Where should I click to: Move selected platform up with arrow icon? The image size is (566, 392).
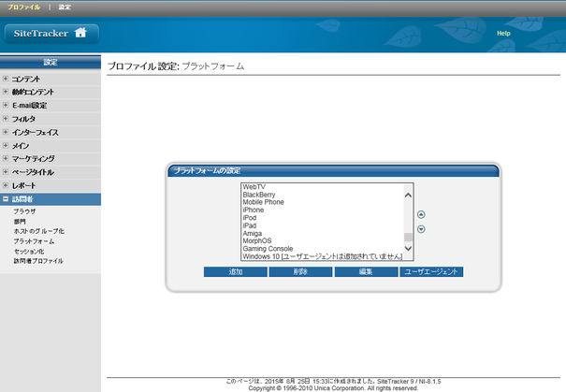click(x=421, y=214)
